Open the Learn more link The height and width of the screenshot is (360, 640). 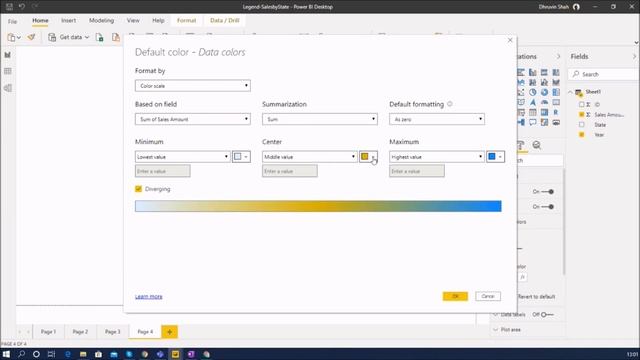pyautogui.click(x=149, y=297)
